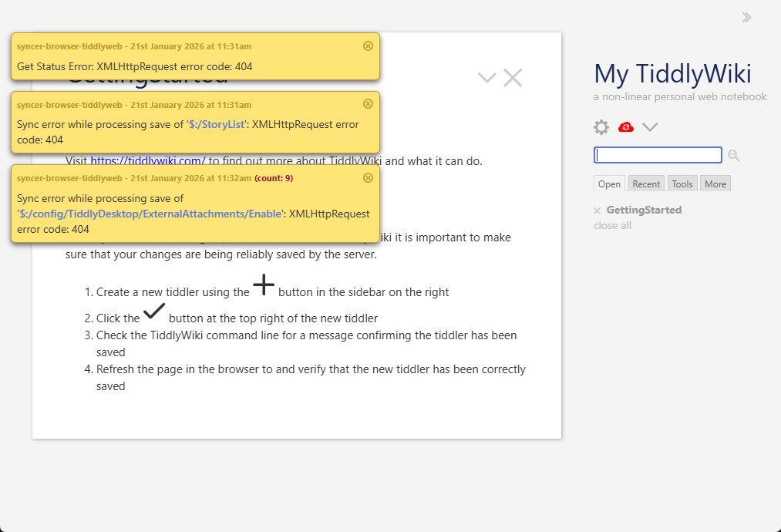The image size is (781, 532).
Task: Switch to the Recent sidebar tab
Action: pos(646,184)
